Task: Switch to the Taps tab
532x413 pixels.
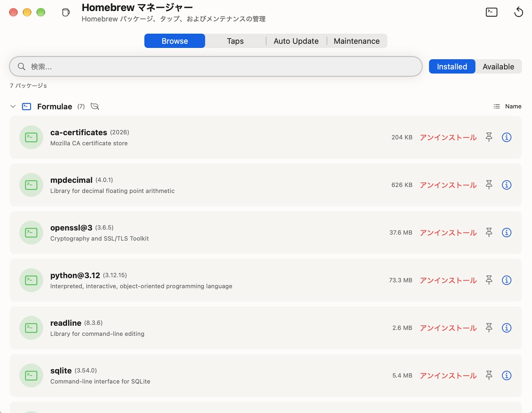Action: tap(235, 41)
